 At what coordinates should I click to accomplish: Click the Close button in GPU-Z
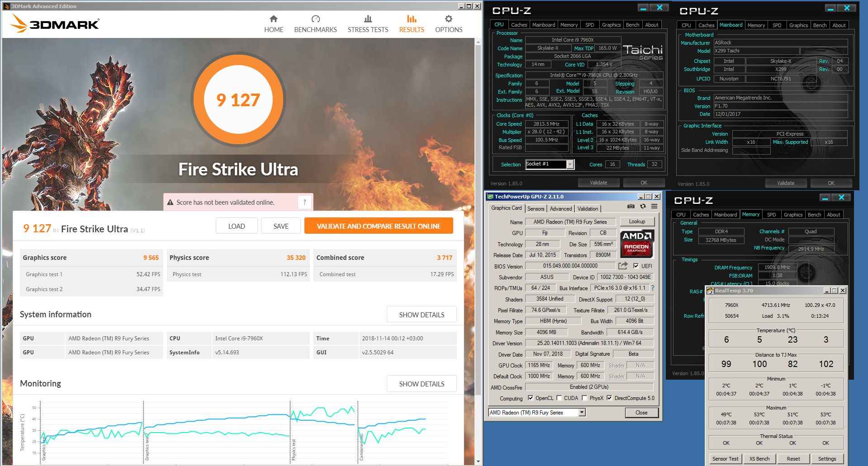(x=641, y=413)
